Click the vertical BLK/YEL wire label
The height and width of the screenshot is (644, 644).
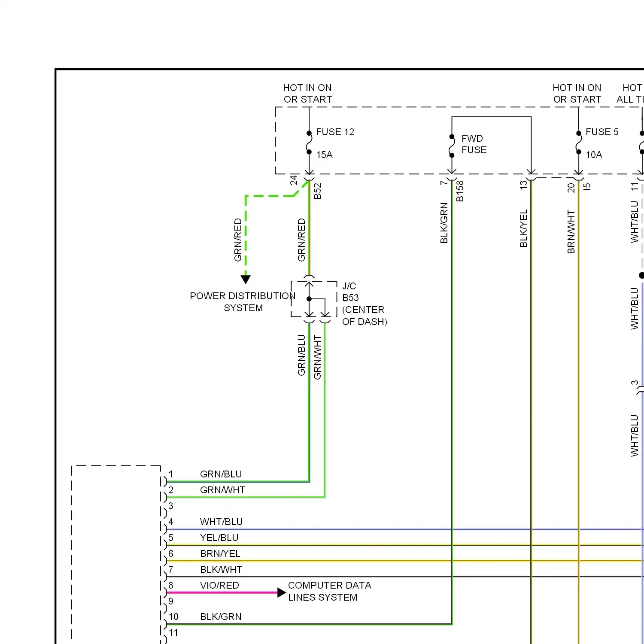(523, 228)
